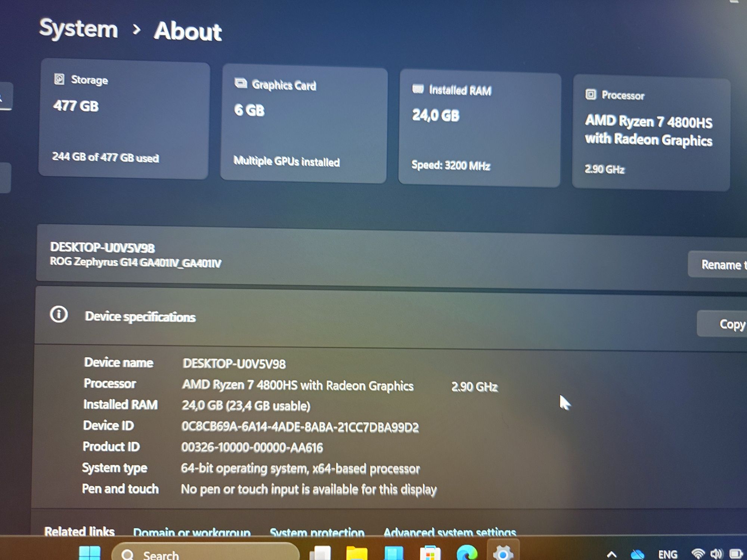The width and height of the screenshot is (747, 560).
Task: Click the taskbar Search box
Action: coord(205,552)
